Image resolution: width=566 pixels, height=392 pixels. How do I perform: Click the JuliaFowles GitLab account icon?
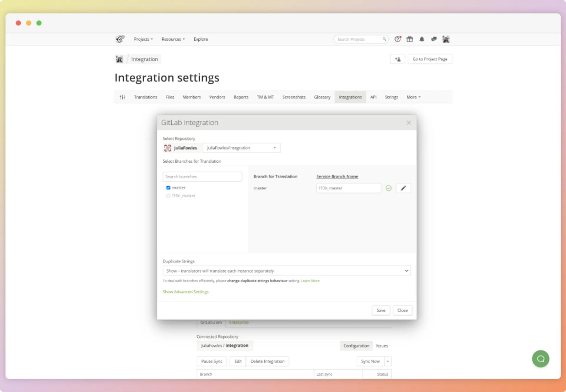click(167, 148)
